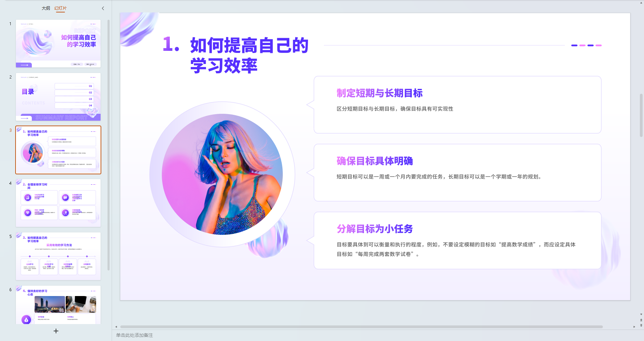Switch to the 大纲 outline tab
The height and width of the screenshot is (341, 644).
click(x=46, y=8)
